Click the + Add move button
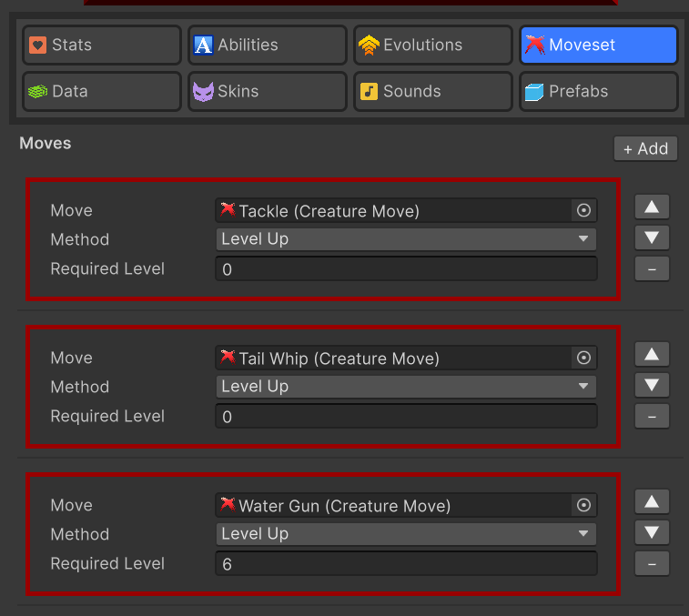 pyautogui.click(x=645, y=148)
